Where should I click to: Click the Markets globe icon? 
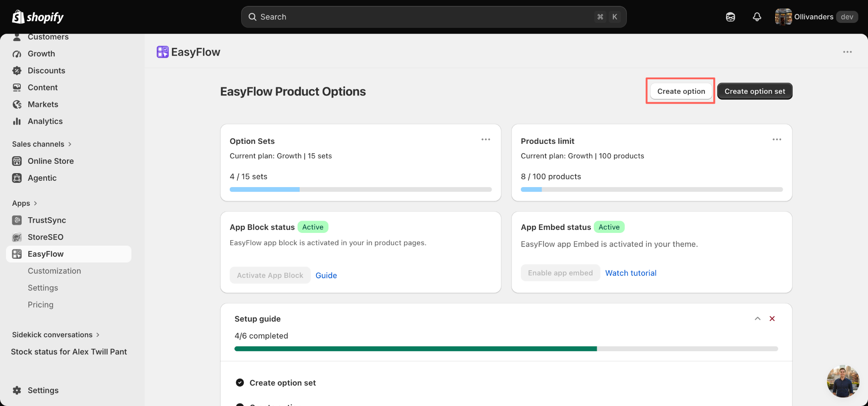point(17,104)
